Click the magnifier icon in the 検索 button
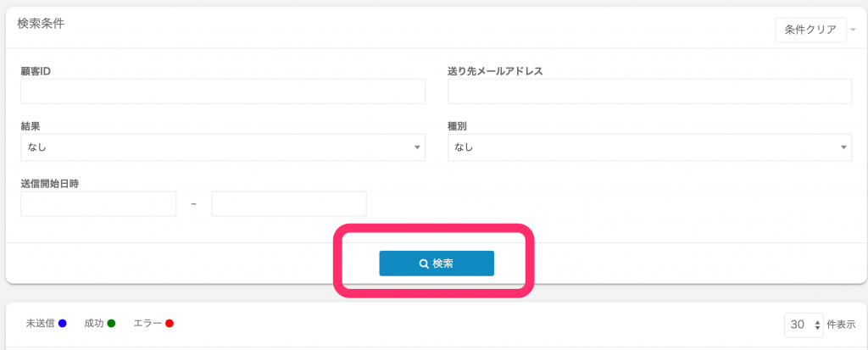The image size is (868, 350). pyautogui.click(x=424, y=264)
